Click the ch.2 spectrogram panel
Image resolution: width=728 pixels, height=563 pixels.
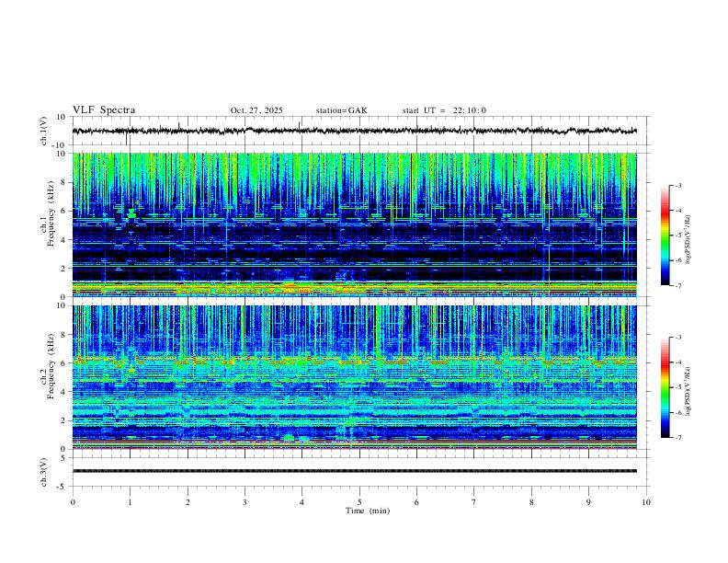[x=354, y=377]
